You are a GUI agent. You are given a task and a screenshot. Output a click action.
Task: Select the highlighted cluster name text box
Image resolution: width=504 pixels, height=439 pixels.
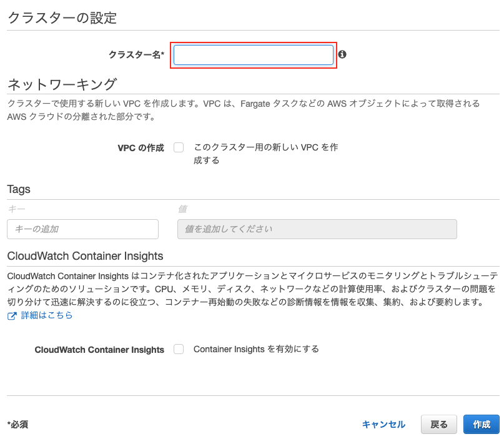tap(253, 55)
